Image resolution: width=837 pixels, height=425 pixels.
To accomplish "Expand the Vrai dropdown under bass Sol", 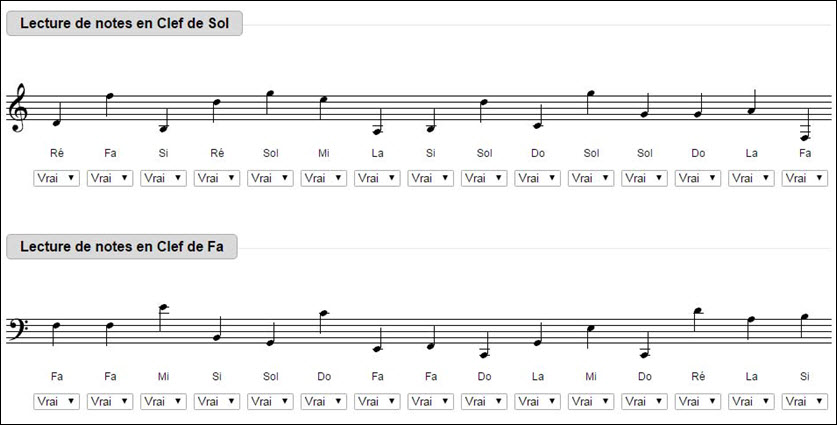I will click(270, 402).
